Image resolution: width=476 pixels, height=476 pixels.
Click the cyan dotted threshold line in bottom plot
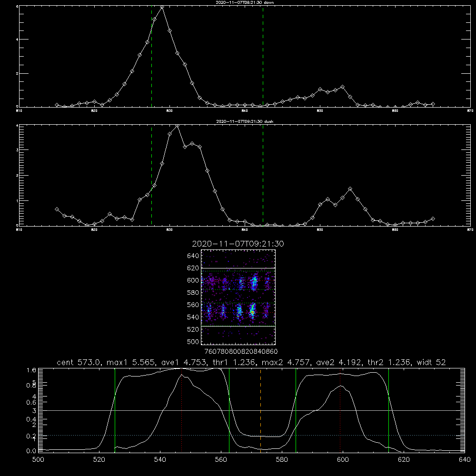tap(251, 436)
